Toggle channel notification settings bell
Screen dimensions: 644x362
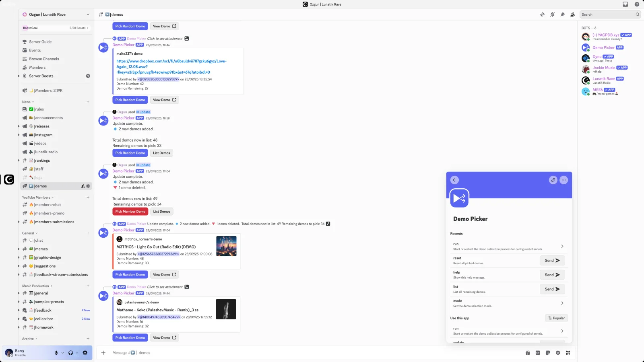pyautogui.click(x=552, y=14)
